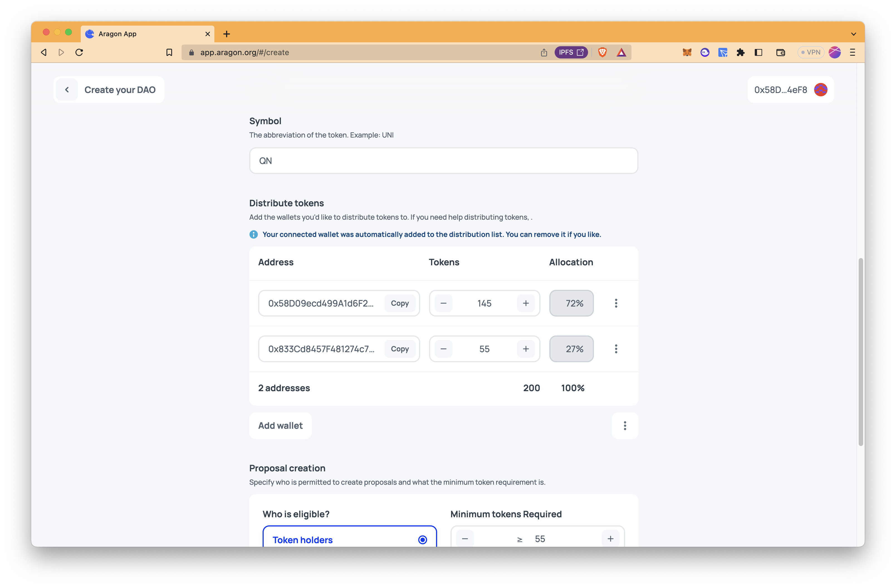This screenshot has height=588, width=896.
Task: Bookmark this page with bookmark icon
Action: pos(169,52)
